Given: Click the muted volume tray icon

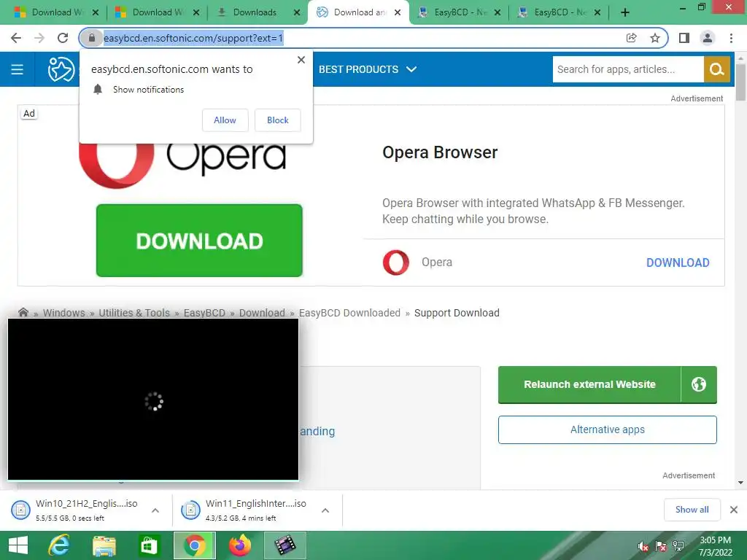Looking at the screenshot, I should 643,547.
